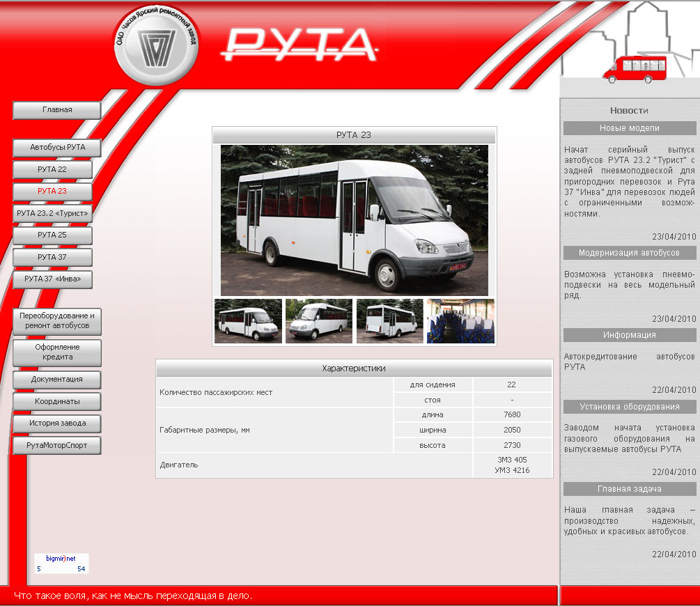Viewport: 700px width, 606px height.
Task: Open the Автобусы РУТА menu button
Action: point(57,148)
